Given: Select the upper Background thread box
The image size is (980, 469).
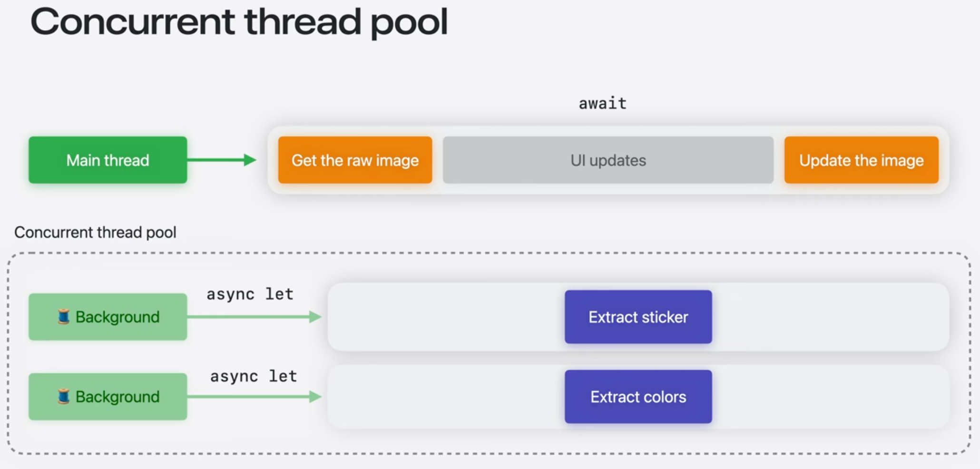Looking at the screenshot, I should 108,317.
